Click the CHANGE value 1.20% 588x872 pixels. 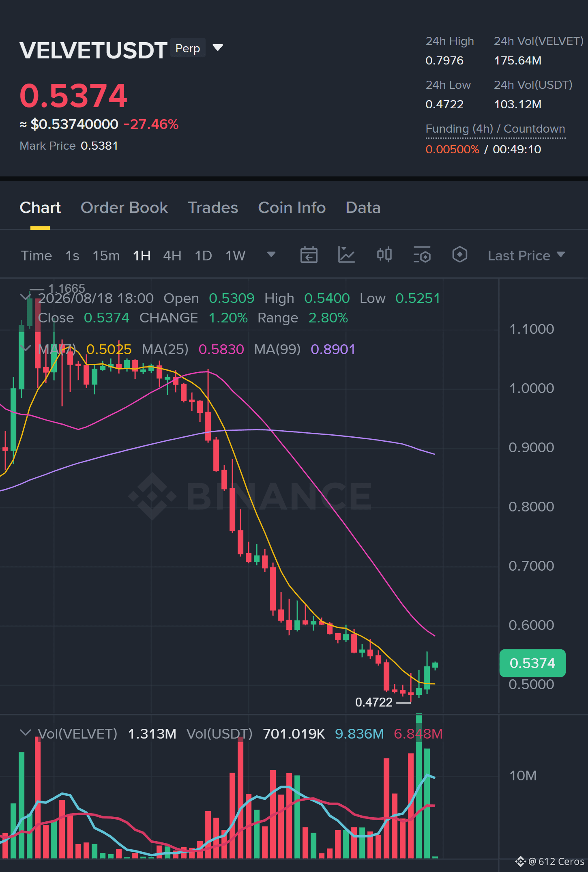click(x=228, y=318)
